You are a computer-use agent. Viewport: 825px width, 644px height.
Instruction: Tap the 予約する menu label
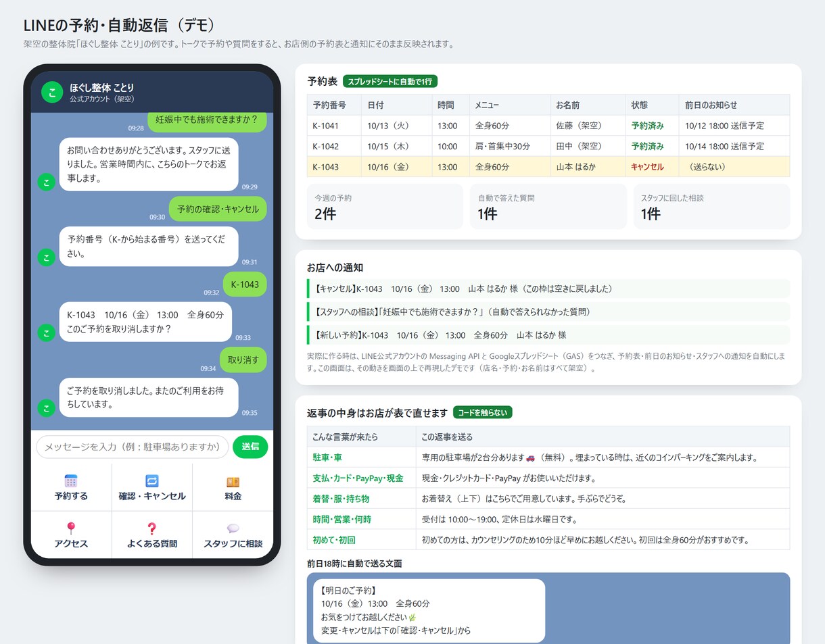click(x=71, y=496)
